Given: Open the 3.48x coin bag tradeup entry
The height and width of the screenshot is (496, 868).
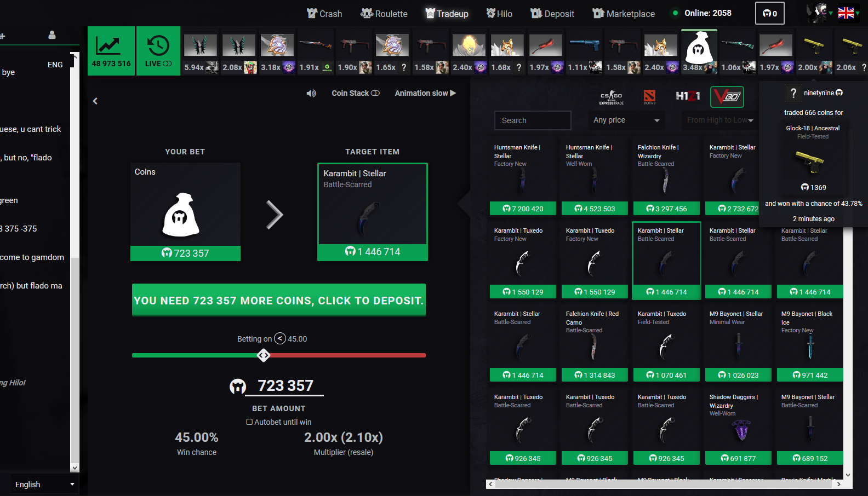Looking at the screenshot, I should coord(699,53).
